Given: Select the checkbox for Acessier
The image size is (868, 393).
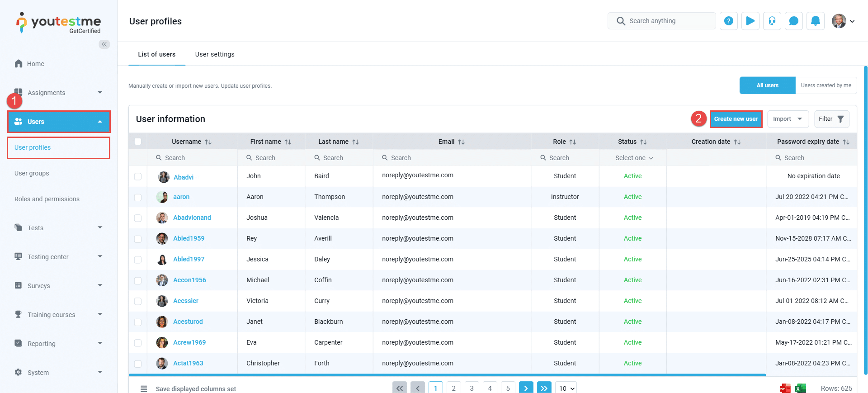Looking at the screenshot, I should pyautogui.click(x=138, y=301).
